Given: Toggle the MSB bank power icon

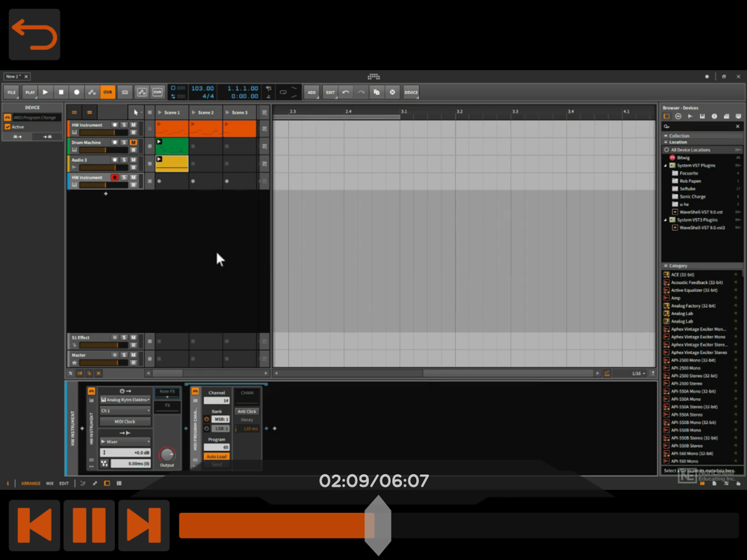Looking at the screenshot, I should [x=207, y=419].
